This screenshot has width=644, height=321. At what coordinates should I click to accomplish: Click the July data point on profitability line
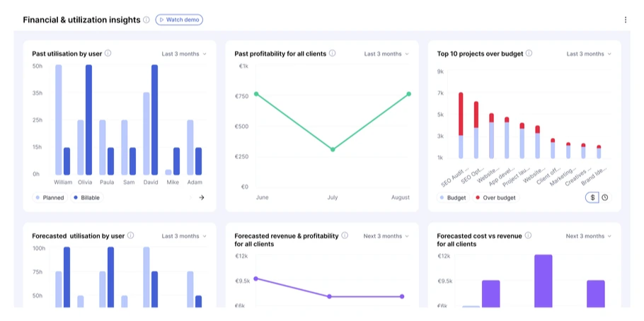[x=332, y=149]
